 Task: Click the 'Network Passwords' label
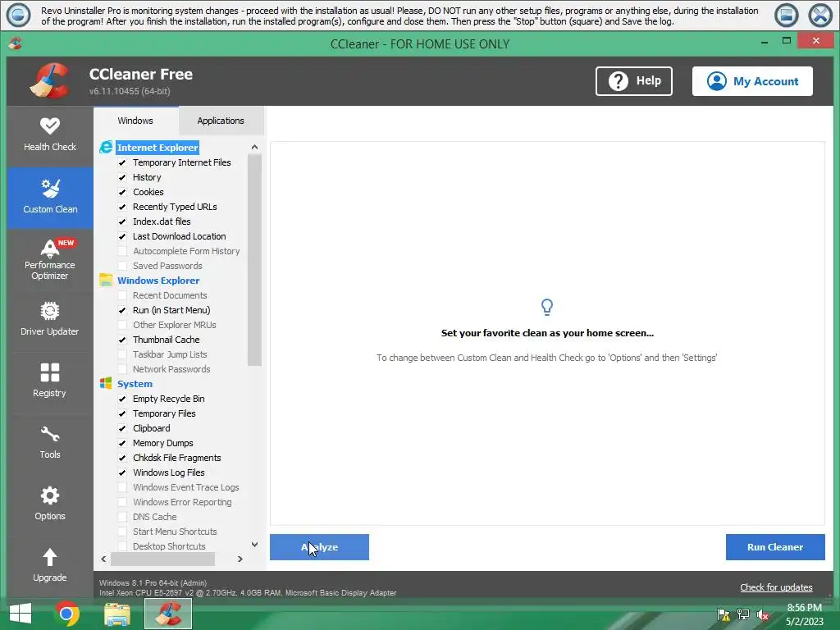click(x=171, y=369)
